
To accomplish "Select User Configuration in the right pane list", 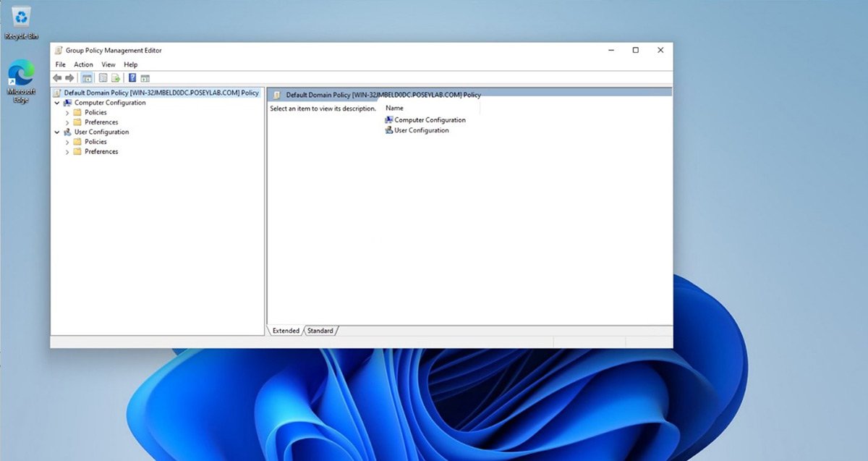I will point(421,130).
